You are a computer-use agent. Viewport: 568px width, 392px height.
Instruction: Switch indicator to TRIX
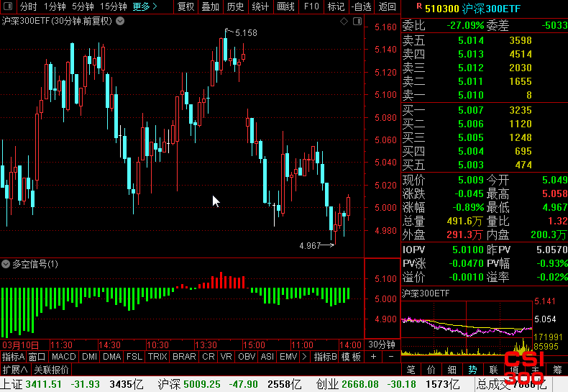coord(157,357)
